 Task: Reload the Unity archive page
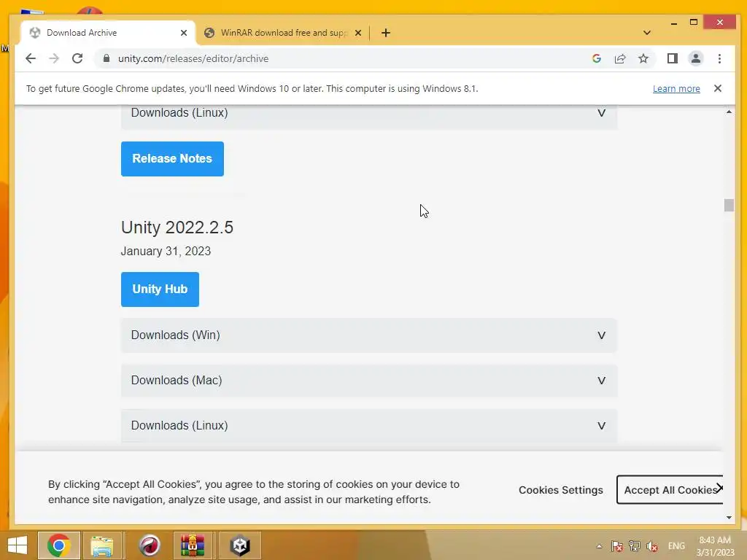click(77, 58)
